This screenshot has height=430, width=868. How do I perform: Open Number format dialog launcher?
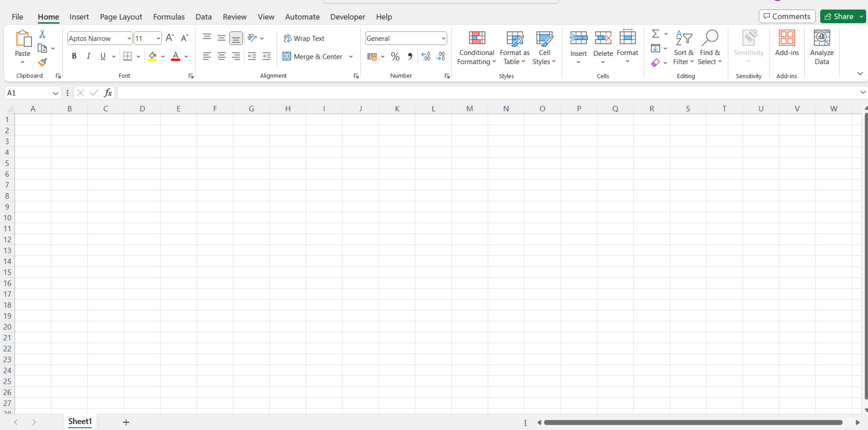point(447,76)
